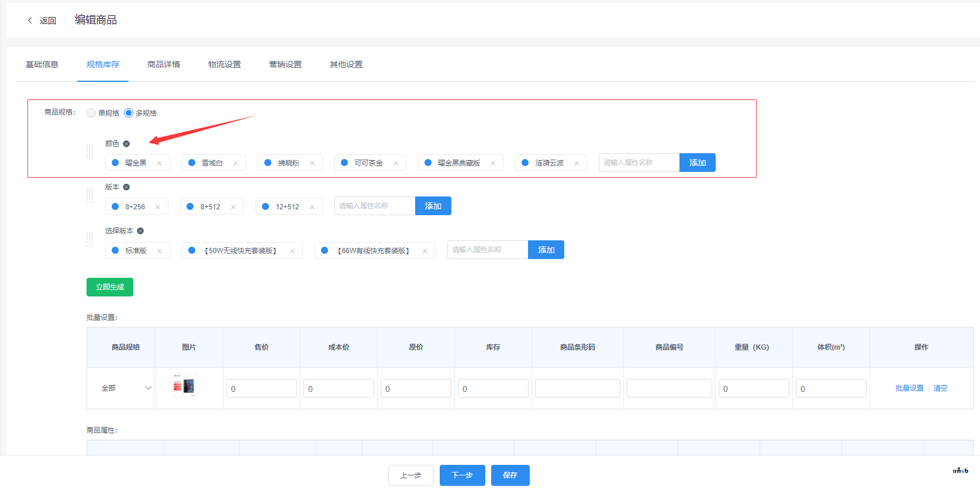Toggle the blue dot on 雪域白
The image size is (980, 490).
tap(192, 163)
